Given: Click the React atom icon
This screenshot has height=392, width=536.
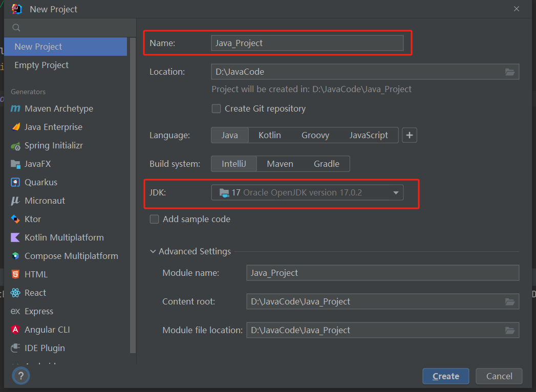Looking at the screenshot, I should [x=15, y=293].
